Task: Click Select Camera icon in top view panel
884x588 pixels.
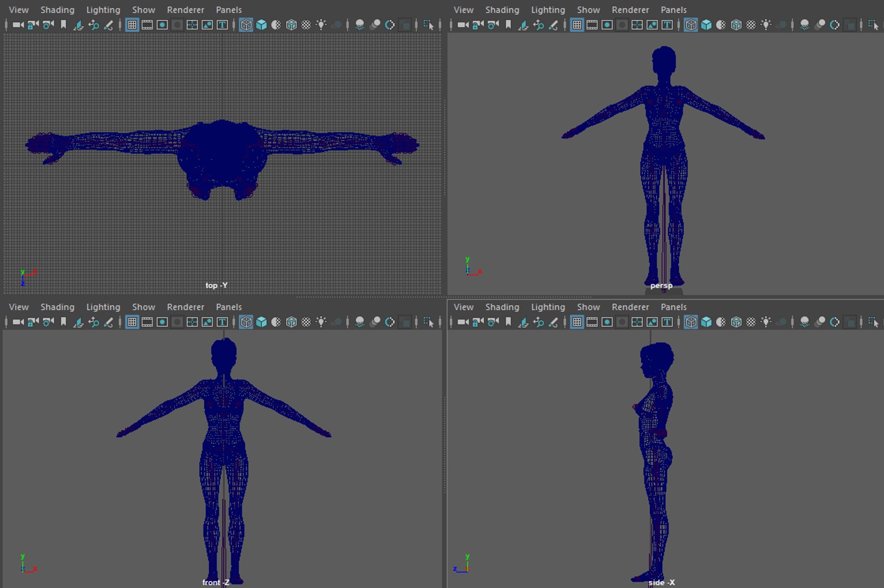Action: [18, 25]
